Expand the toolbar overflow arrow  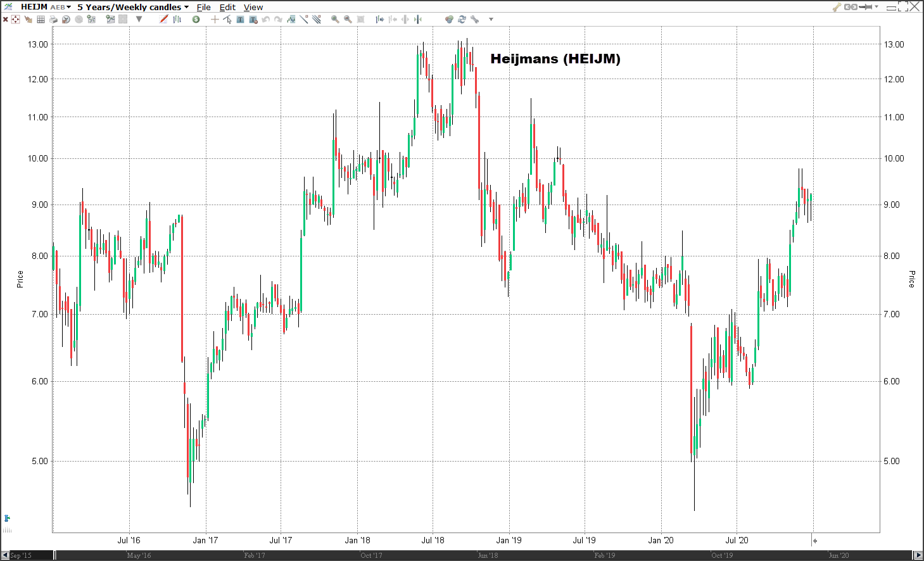(x=491, y=20)
